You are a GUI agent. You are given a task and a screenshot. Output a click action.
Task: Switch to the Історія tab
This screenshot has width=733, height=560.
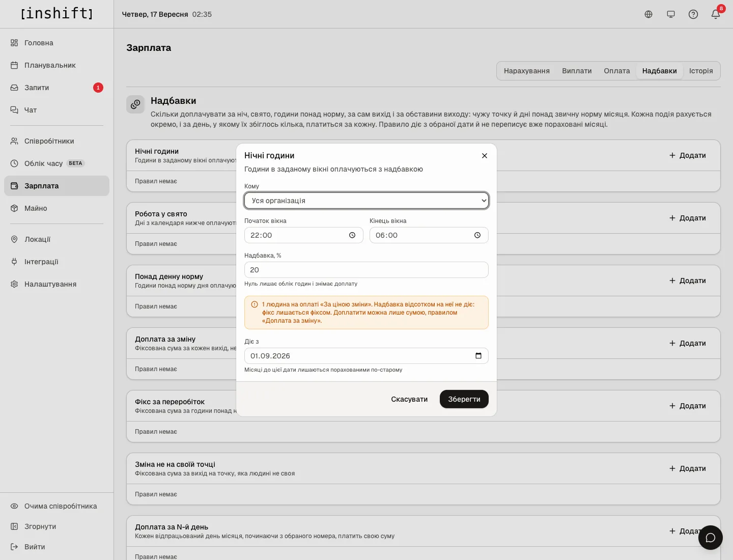tap(701, 71)
